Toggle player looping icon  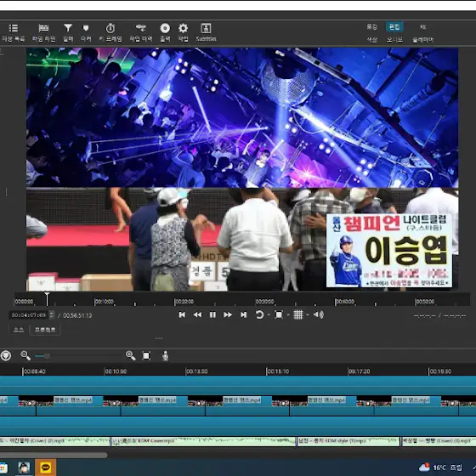(259, 314)
